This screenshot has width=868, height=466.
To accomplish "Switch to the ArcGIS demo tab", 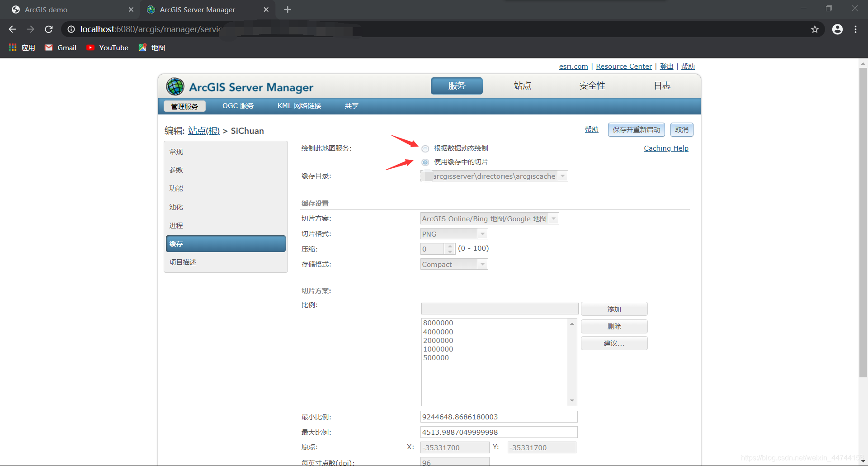I will tap(46, 10).
